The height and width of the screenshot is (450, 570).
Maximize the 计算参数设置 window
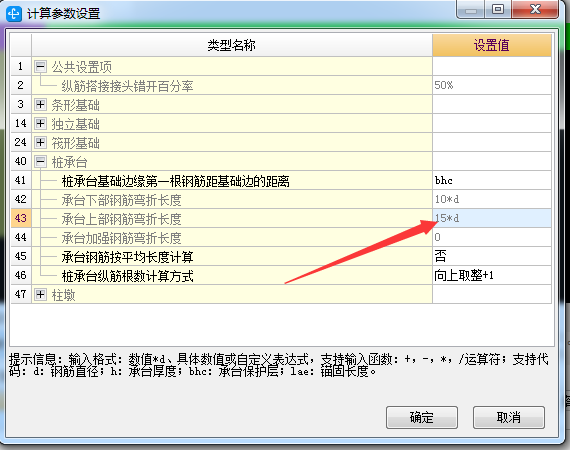click(498, 9)
